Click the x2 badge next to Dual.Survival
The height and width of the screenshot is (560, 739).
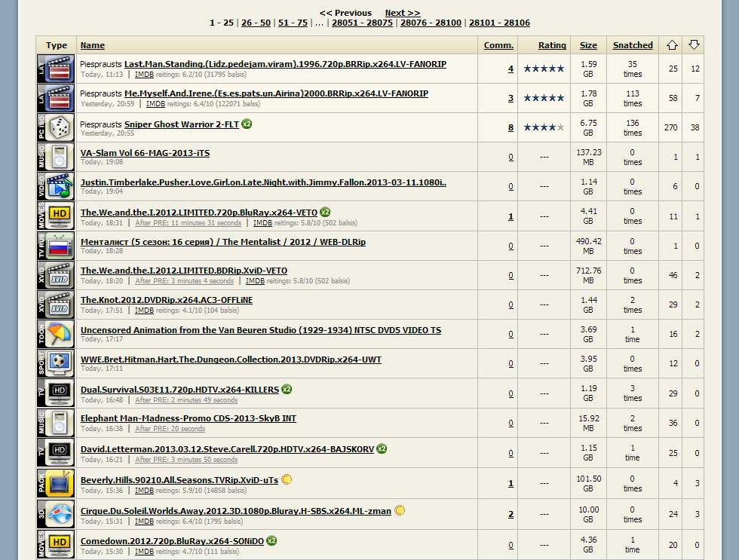pos(287,389)
